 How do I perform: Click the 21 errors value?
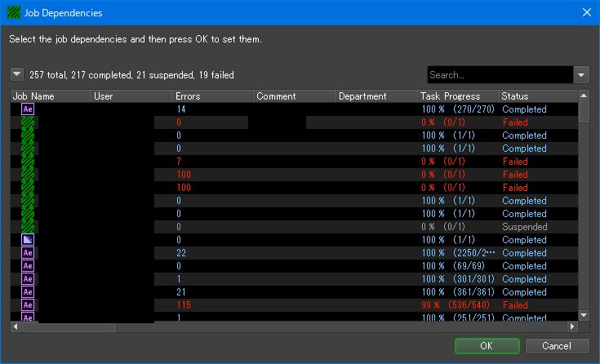point(181,292)
